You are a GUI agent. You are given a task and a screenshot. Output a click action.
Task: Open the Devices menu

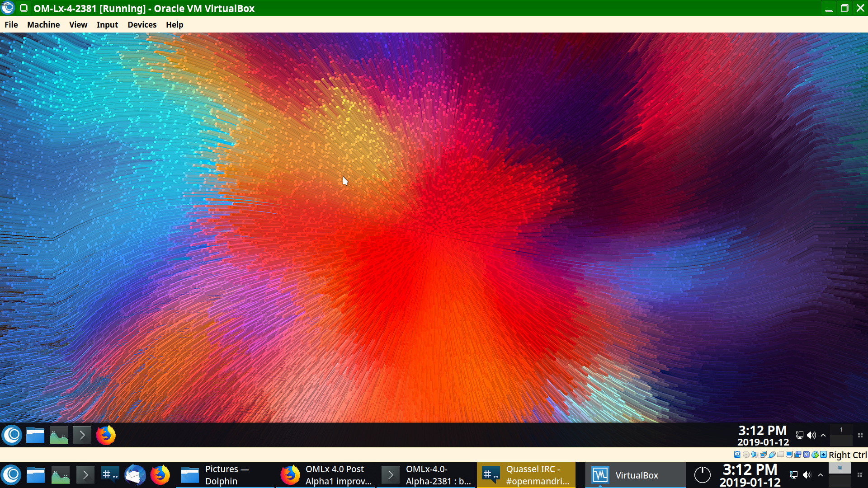[142, 25]
